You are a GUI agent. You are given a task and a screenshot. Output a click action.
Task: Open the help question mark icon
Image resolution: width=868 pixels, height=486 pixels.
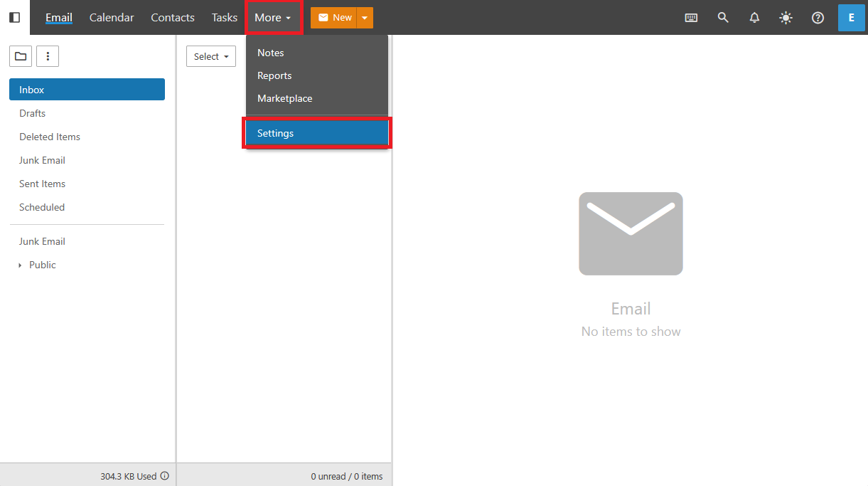(818, 18)
